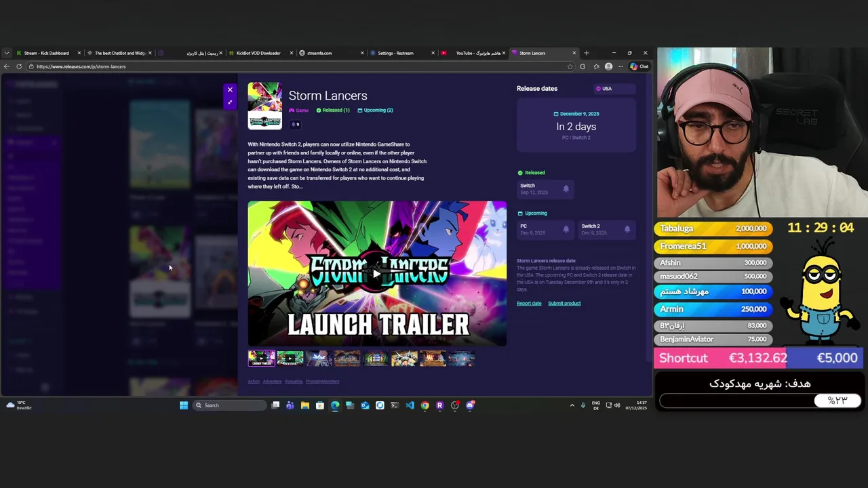Open the Windows Start menu
This screenshot has height=488, width=868.
[x=184, y=405]
